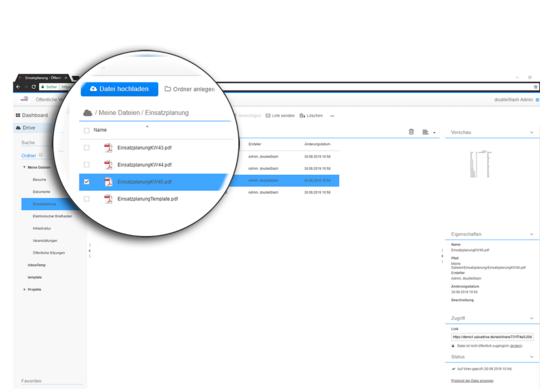Click the app logo in header
Viewport: 540px width, 389px height.
[x=24, y=99]
